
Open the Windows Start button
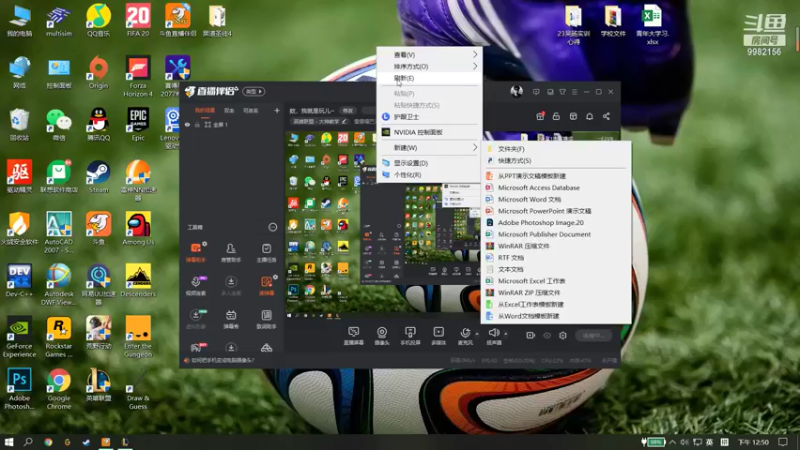pos(9,442)
